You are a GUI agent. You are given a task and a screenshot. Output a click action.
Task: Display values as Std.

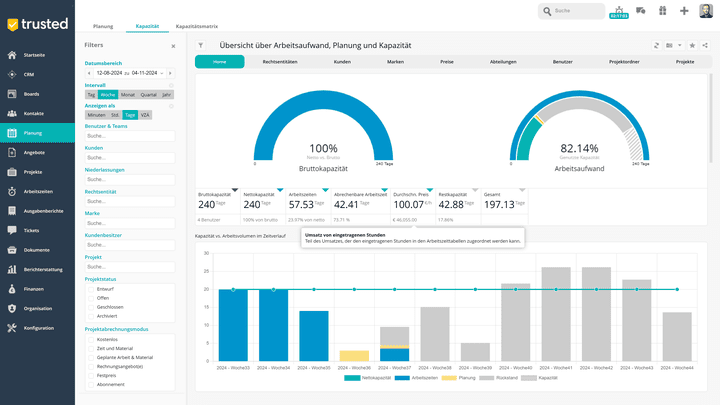coord(115,115)
